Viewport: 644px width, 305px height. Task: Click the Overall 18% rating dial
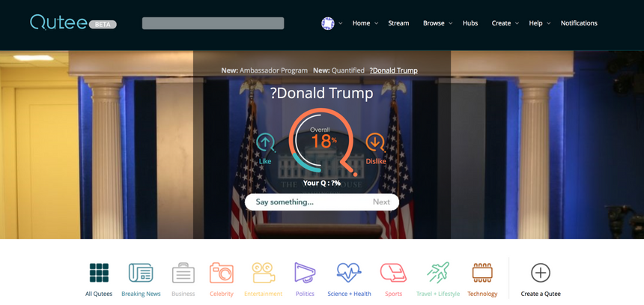(x=322, y=141)
